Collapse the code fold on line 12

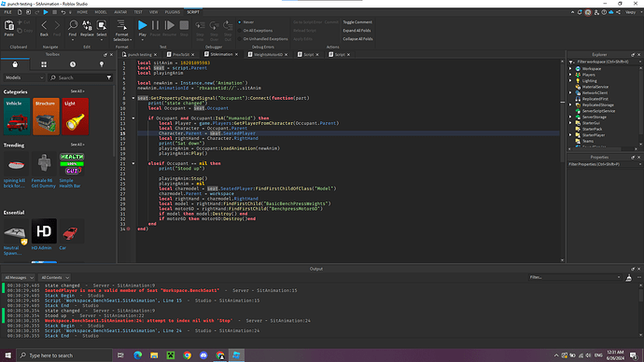point(133,118)
